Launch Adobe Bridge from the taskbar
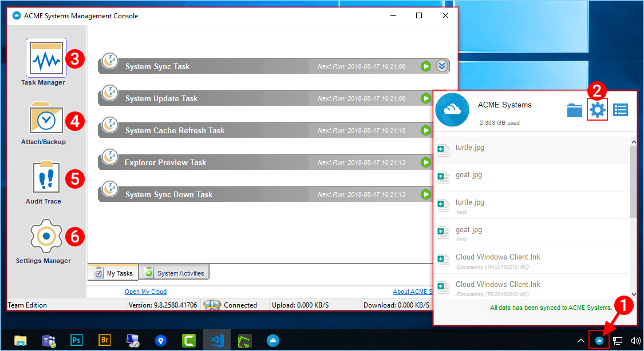 point(105,340)
